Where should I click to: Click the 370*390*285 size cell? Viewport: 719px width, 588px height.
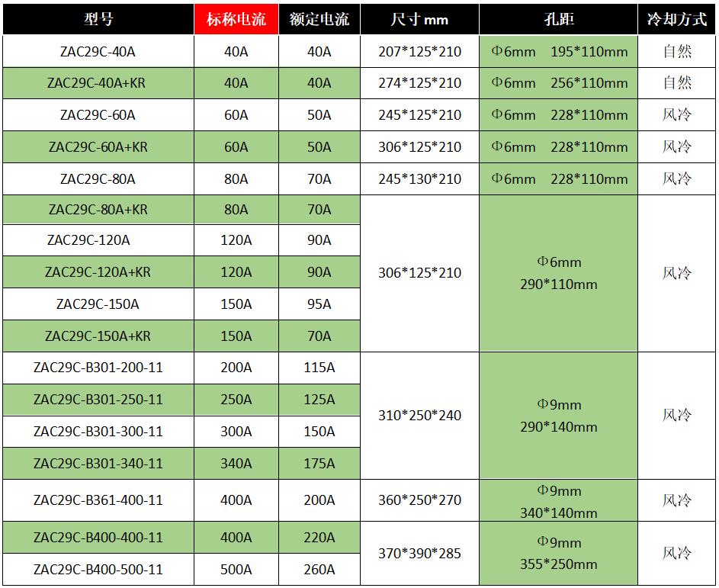pyautogui.click(x=419, y=554)
